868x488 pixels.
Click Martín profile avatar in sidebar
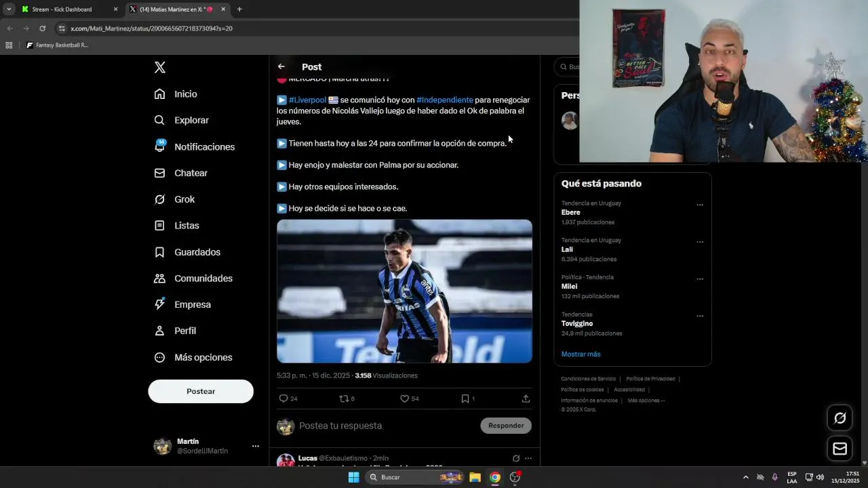point(163,446)
